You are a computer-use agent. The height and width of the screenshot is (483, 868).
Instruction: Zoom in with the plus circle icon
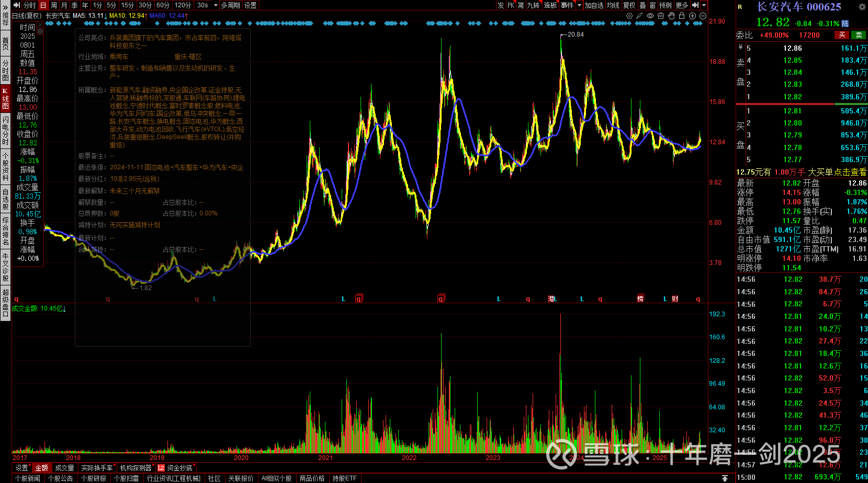(x=692, y=16)
